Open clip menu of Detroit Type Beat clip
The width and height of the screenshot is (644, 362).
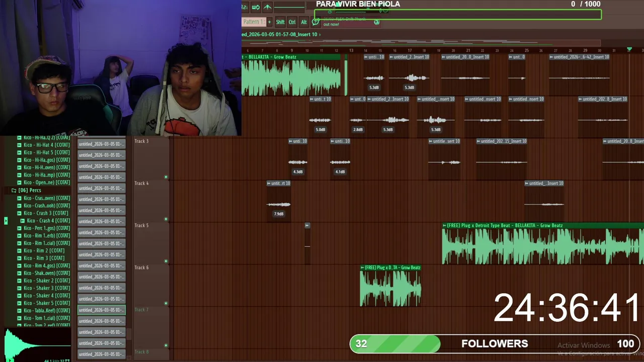coord(445,225)
